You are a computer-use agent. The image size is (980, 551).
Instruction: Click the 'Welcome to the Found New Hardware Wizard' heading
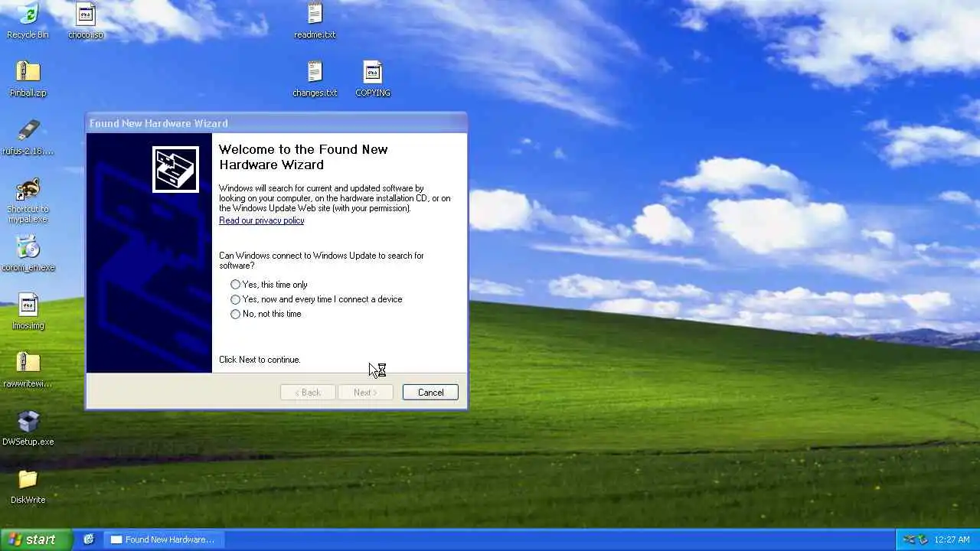click(303, 157)
